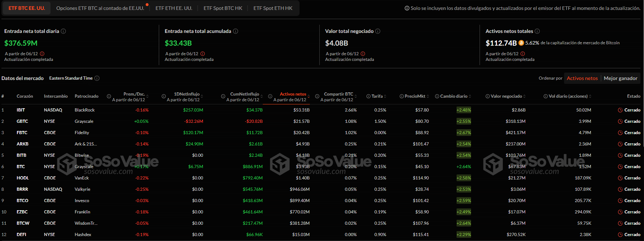The width and height of the screenshot is (644, 241).
Task: Sort by Valor negociado column arrows
Action: point(524,96)
